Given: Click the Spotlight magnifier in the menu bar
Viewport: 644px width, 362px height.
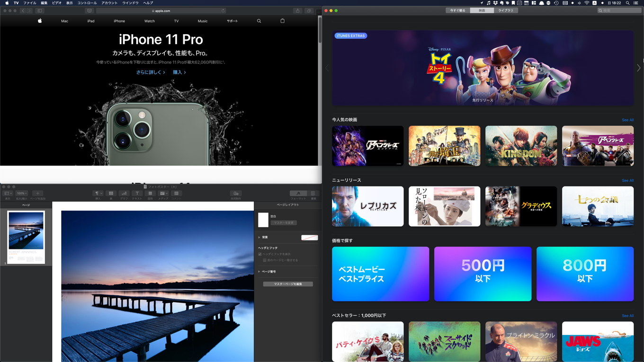Looking at the screenshot, I should tap(627, 3).
